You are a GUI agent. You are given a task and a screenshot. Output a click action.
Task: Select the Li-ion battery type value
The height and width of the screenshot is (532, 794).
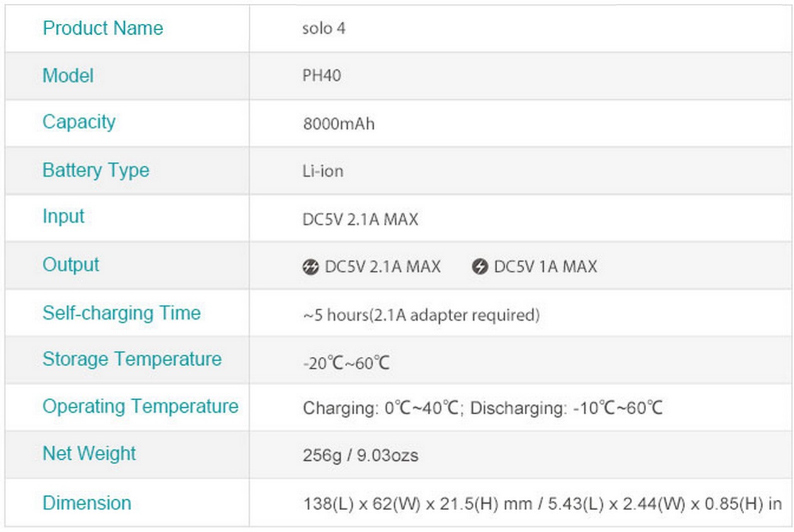tap(323, 171)
